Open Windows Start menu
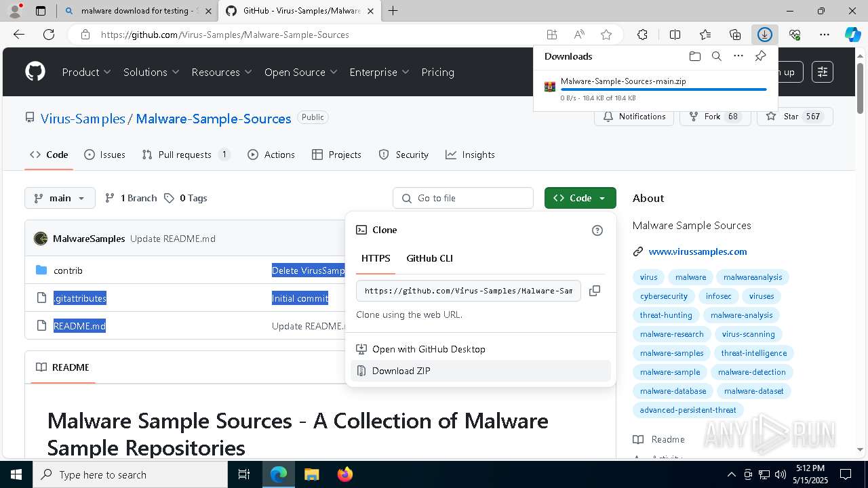This screenshot has width=868, height=488. tap(16, 474)
